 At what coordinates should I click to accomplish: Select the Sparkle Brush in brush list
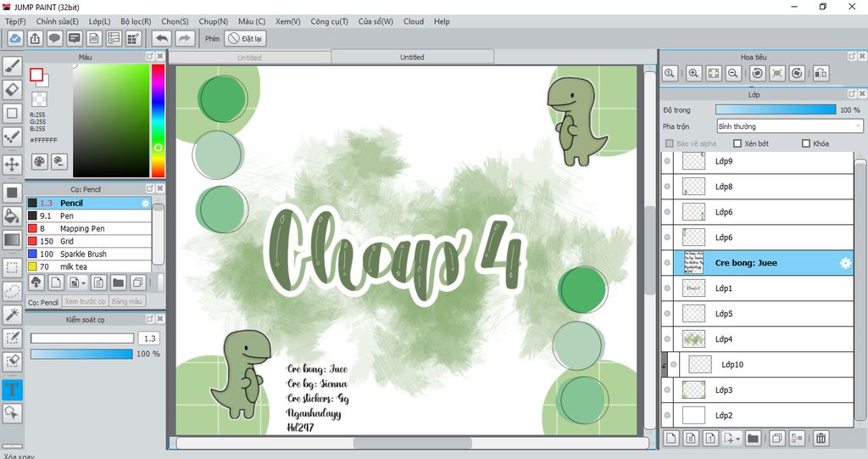click(x=89, y=254)
